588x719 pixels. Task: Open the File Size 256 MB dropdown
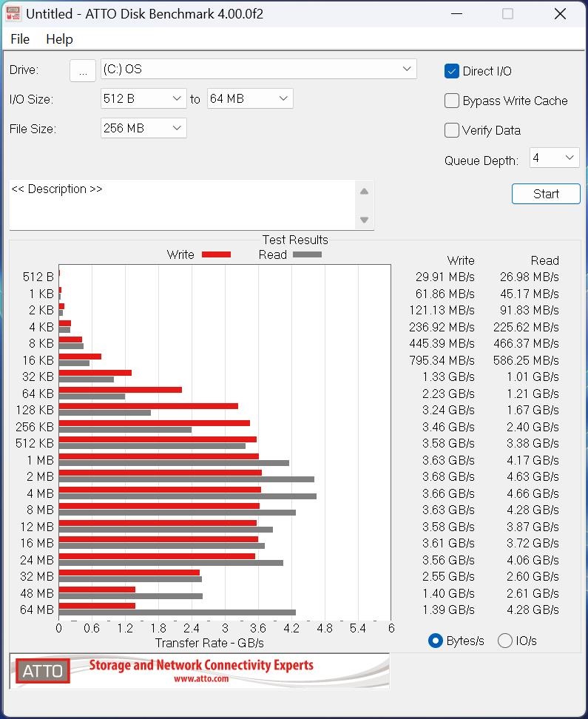coord(143,128)
